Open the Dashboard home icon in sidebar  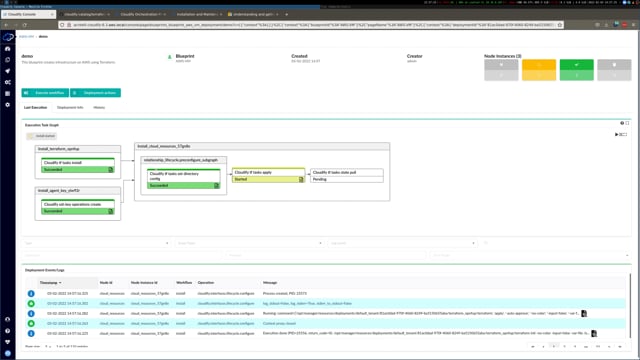pyautogui.click(x=7, y=49)
